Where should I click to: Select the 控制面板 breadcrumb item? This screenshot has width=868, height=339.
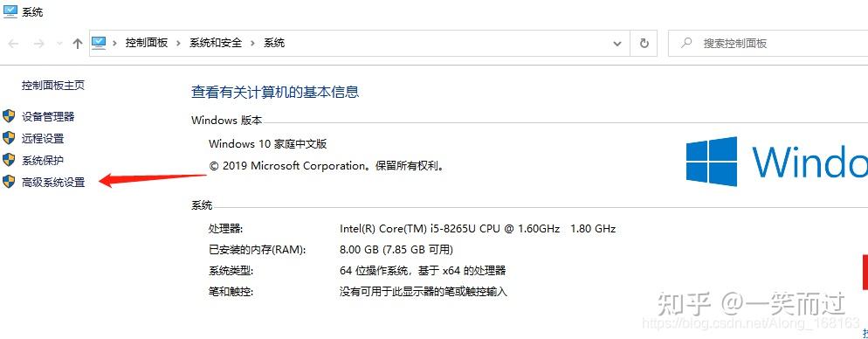pos(146,43)
